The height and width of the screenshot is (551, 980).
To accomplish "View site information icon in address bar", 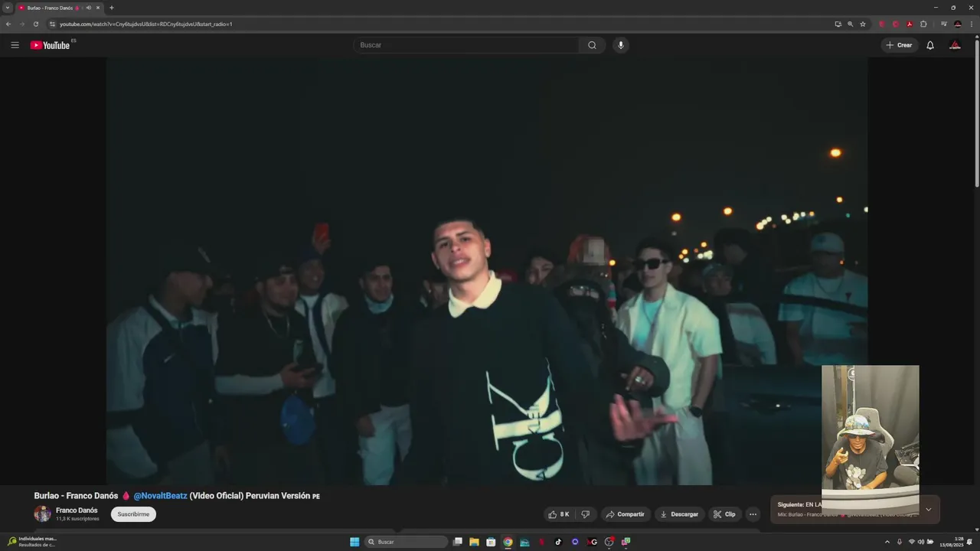I will pyautogui.click(x=52, y=24).
